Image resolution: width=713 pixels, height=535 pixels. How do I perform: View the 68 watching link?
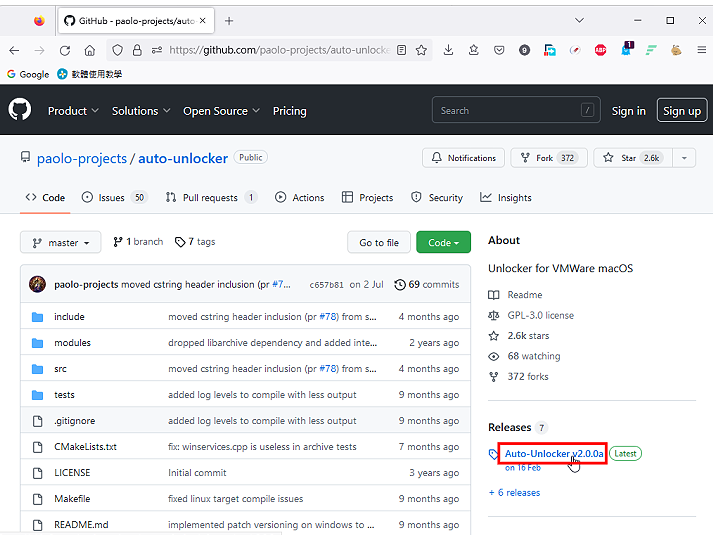(524, 356)
